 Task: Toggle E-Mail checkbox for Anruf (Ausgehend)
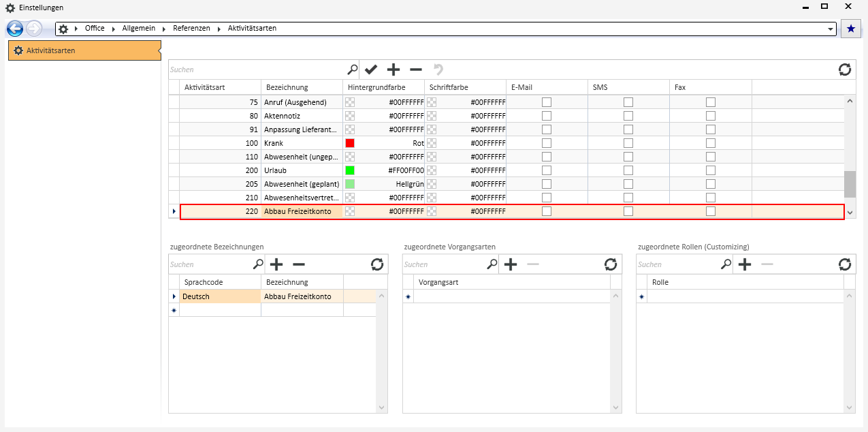547,102
